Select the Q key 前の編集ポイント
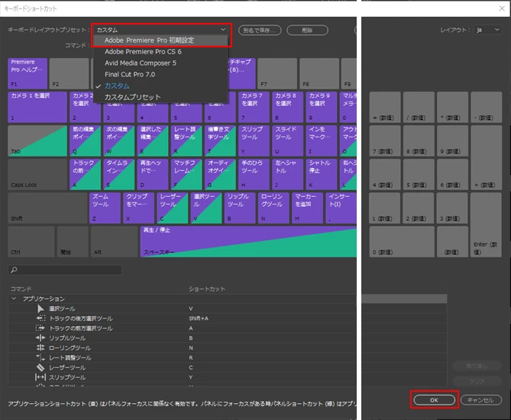The height and width of the screenshot is (420, 511). click(85, 141)
